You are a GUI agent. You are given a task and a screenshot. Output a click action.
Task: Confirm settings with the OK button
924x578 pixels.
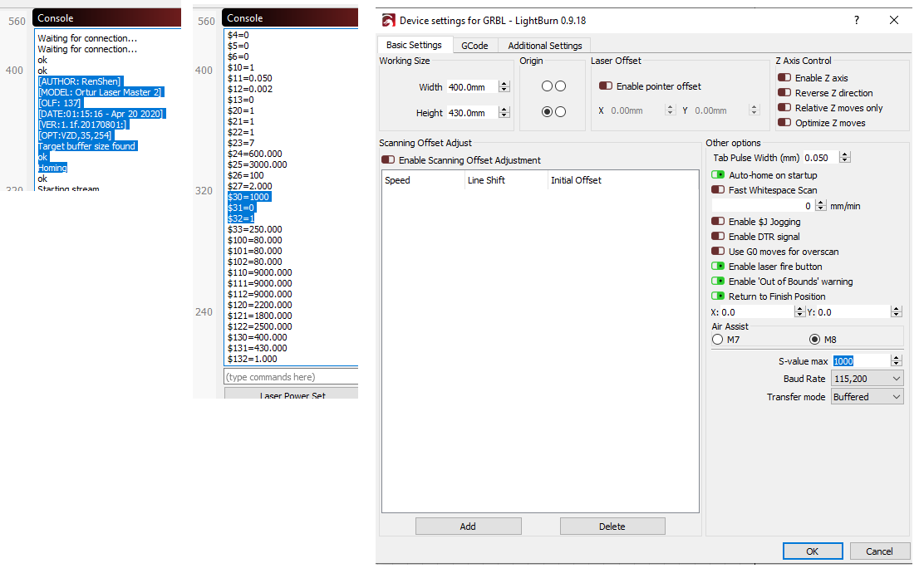[813, 551]
